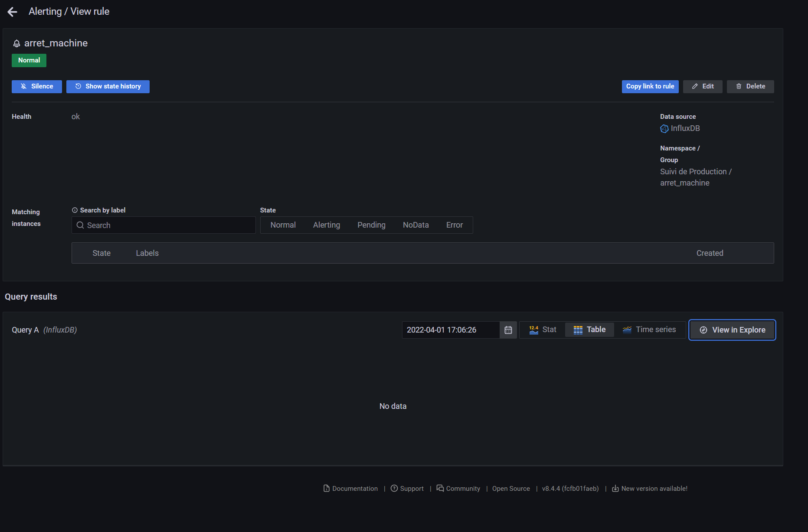Click the info icon beside Search by label
Image resolution: width=808 pixels, height=532 pixels.
(75, 210)
